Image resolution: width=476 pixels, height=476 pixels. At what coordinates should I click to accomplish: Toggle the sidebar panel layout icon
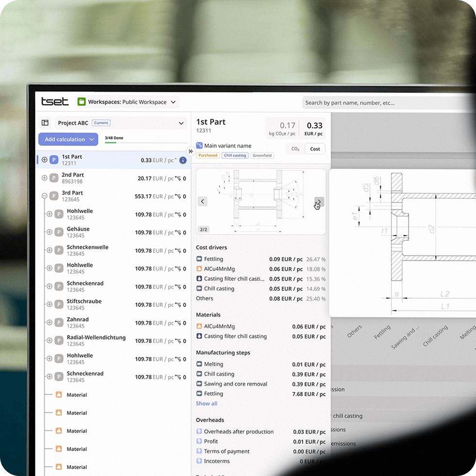45,122
